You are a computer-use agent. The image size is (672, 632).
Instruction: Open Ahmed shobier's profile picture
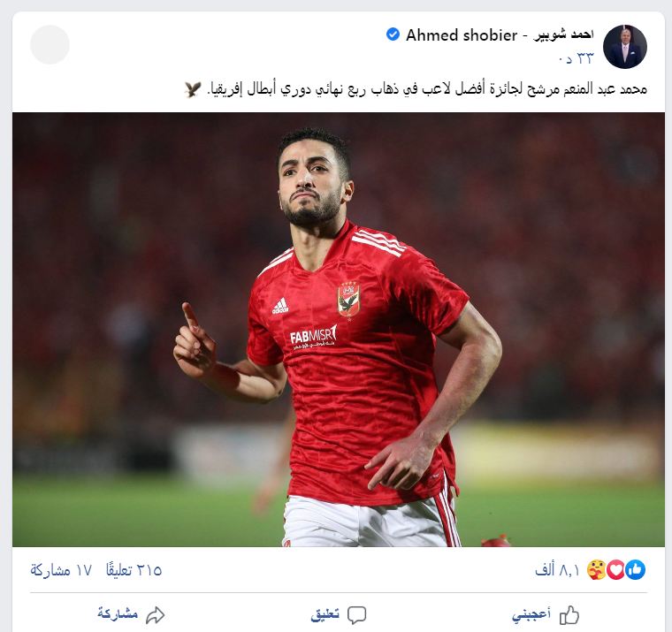pyautogui.click(x=624, y=46)
